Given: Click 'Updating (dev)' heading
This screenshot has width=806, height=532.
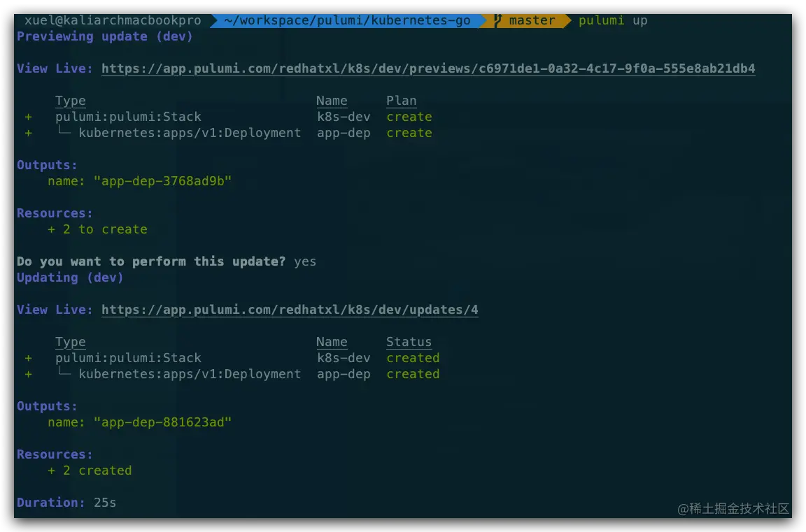Looking at the screenshot, I should [70, 278].
